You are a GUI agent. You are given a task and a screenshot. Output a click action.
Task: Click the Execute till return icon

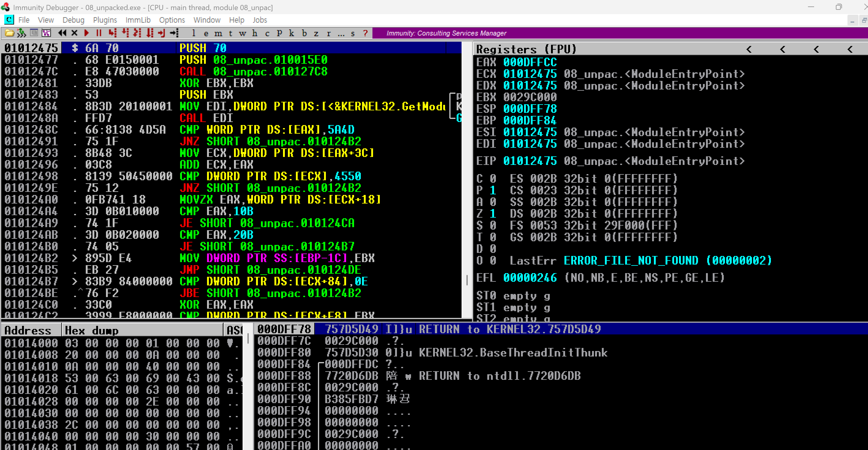click(162, 33)
